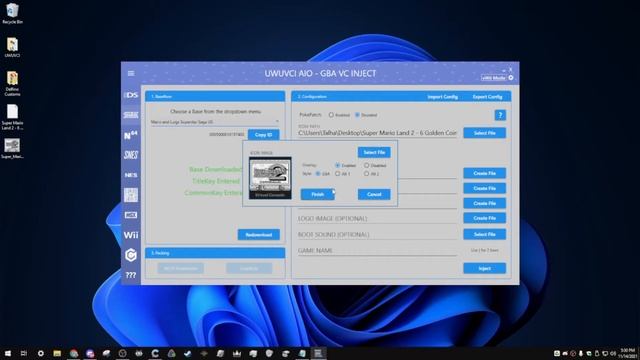Select the GBA console in sidebar
This screenshot has width=640, height=360.
tap(131, 115)
